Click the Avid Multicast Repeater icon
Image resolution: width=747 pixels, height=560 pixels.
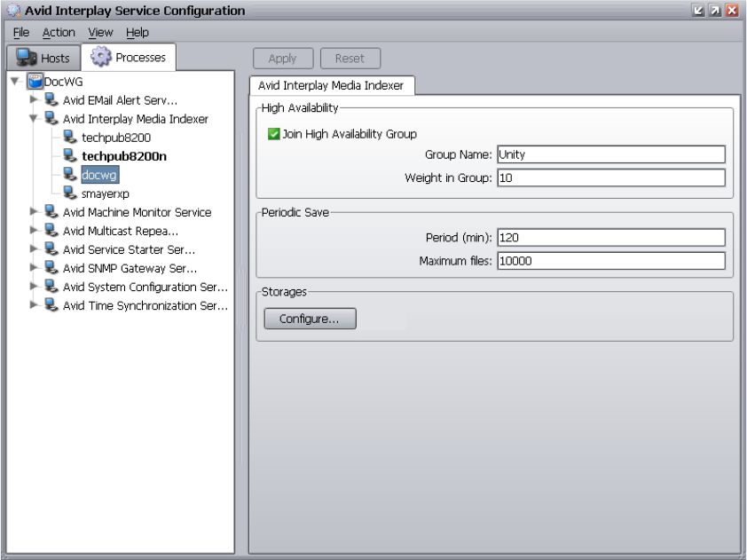click(x=51, y=230)
